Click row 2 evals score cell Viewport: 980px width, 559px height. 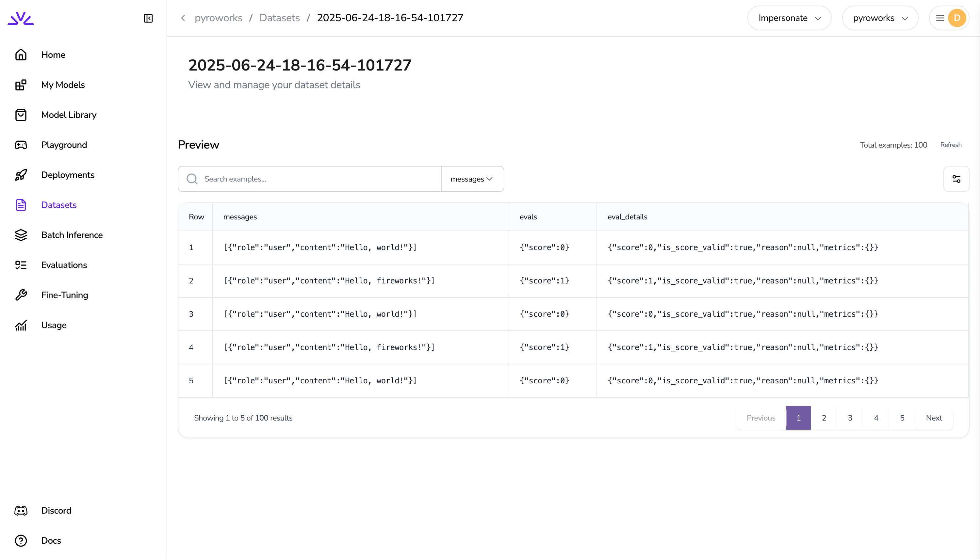click(553, 281)
